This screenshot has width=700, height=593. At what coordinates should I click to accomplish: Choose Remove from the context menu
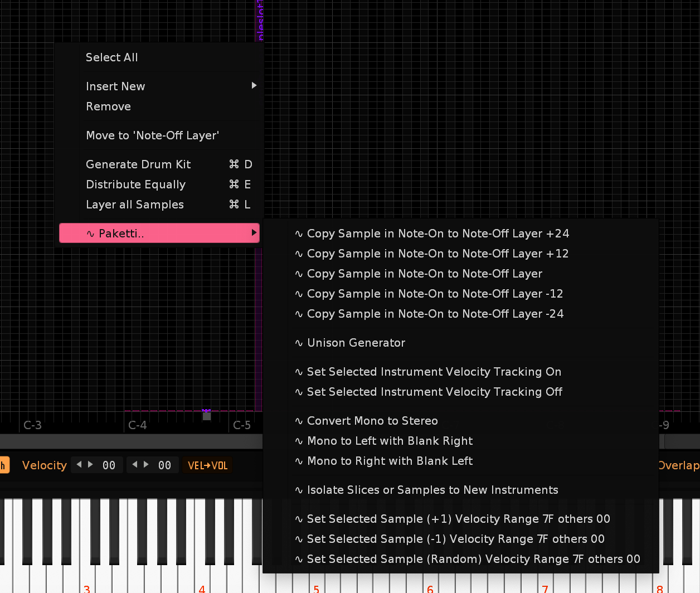pyautogui.click(x=109, y=106)
